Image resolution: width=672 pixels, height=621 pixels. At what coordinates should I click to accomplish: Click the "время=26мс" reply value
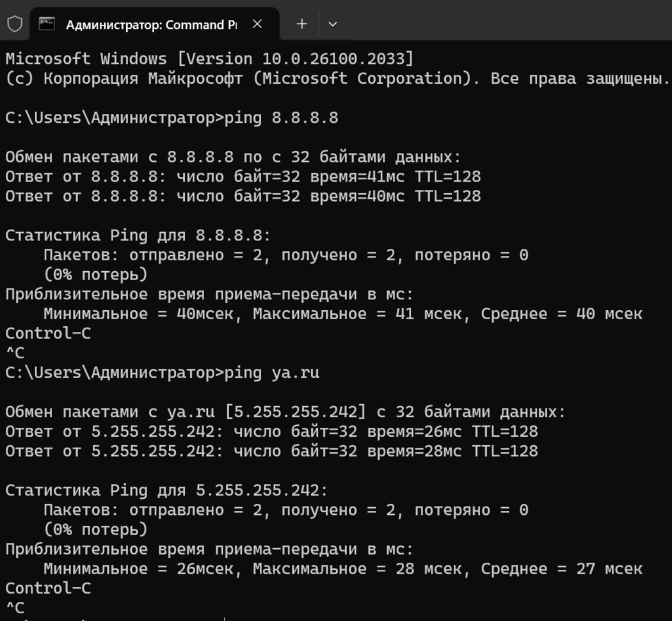pyautogui.click(x=414, y=432)
